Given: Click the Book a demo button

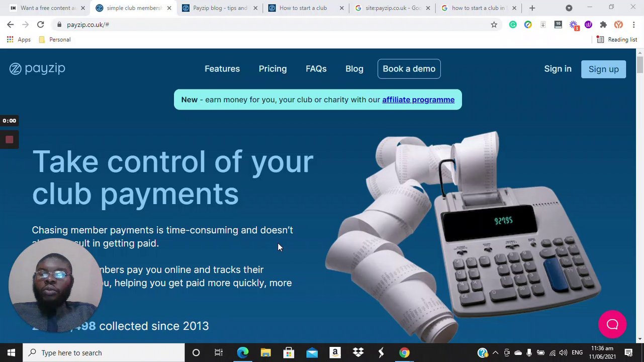Looking at the screenshot, I should click(409, 69).
